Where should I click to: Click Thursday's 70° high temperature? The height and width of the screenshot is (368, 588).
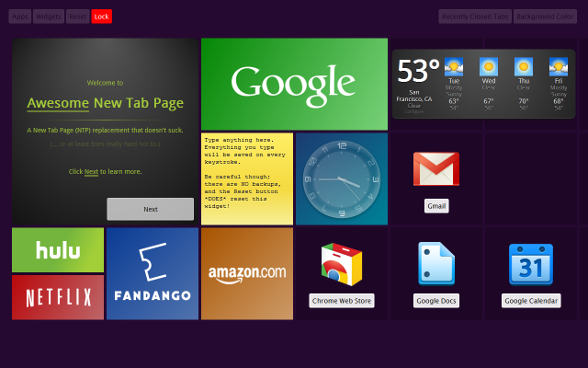click(524, 101)
